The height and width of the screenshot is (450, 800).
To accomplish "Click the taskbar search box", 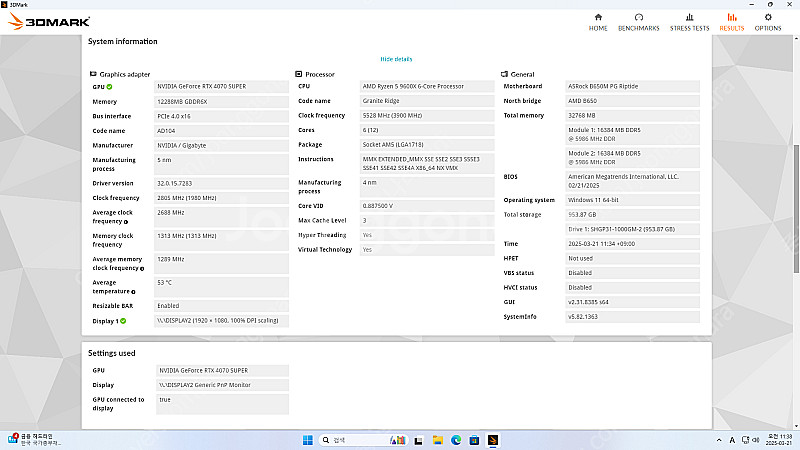I will coord(363,440).
